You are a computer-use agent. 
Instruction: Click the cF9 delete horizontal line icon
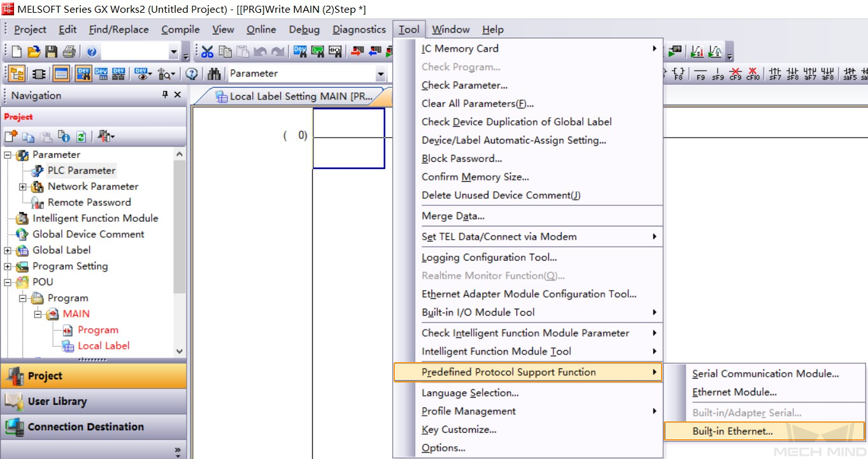[736, 74]
